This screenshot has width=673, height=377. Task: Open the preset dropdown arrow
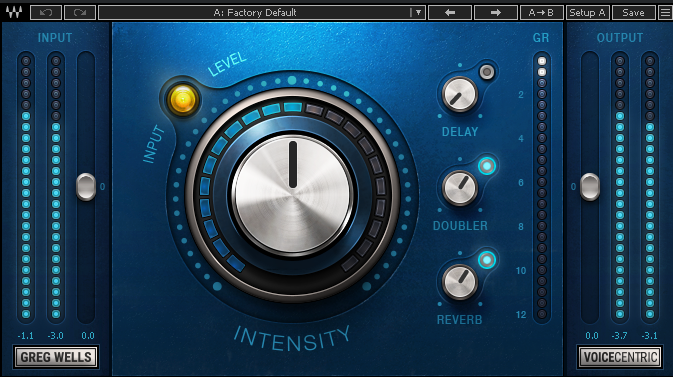(x=418, y=12)
